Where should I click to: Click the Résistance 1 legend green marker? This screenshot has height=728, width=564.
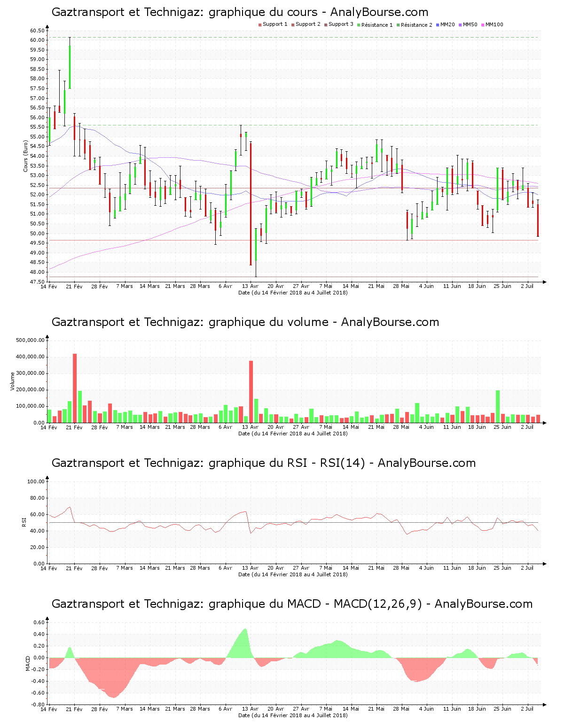tap(359, 25)
